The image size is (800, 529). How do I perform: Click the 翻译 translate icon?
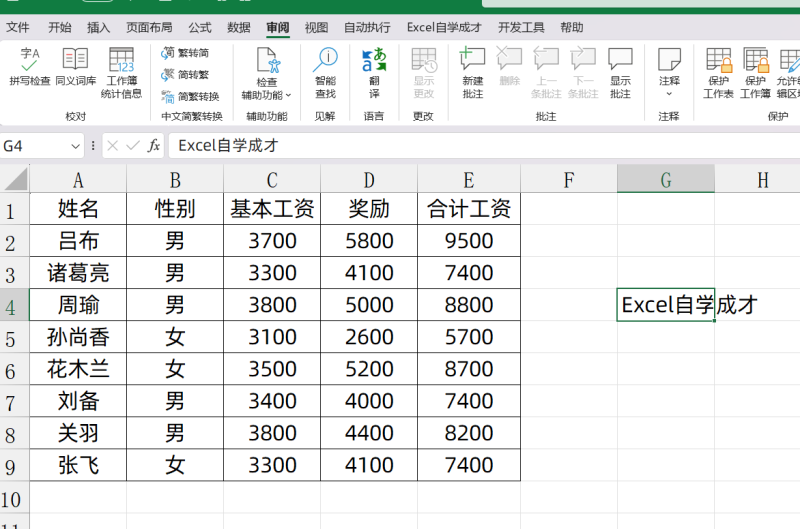click(x=374, y=60)
